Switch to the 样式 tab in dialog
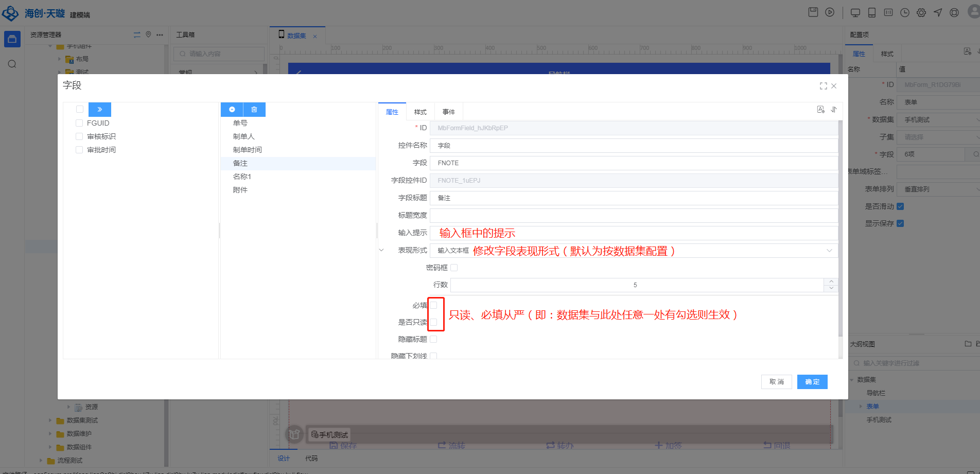980x474 pixels. [420, 112]
